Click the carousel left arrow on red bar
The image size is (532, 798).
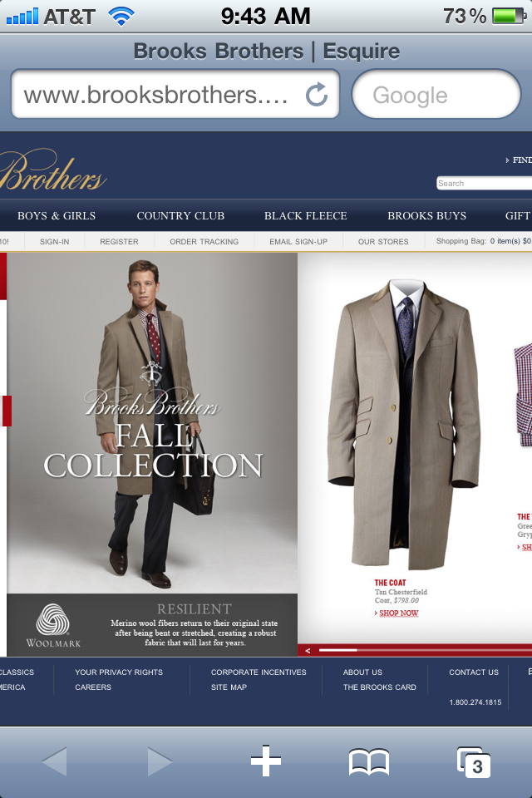[308, 650]
